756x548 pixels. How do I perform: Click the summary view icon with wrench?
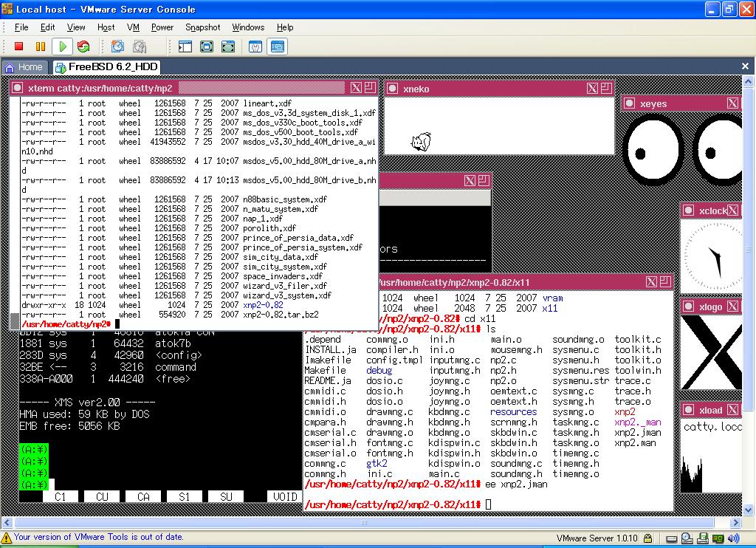click(x=255, y=47)
